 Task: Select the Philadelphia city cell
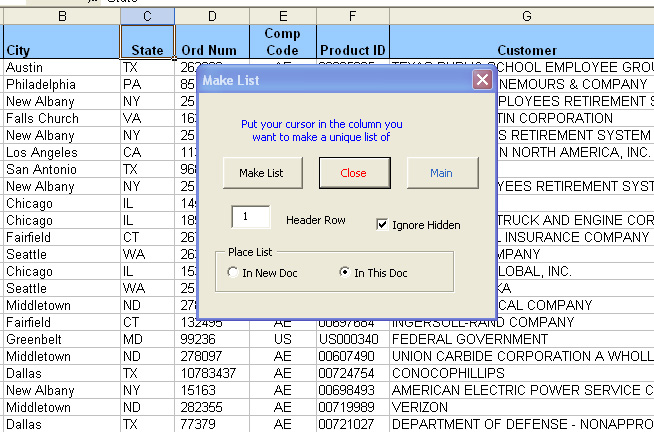(62, 84)
